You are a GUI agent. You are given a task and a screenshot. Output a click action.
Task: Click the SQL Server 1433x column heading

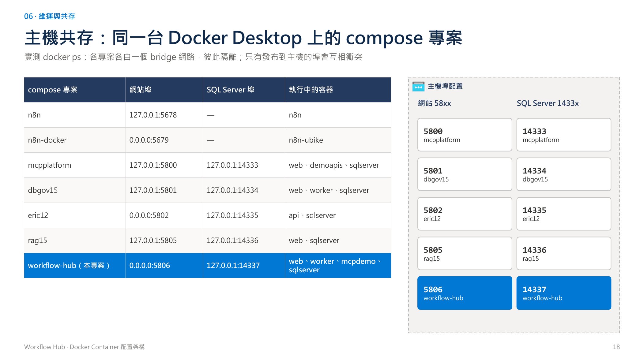548,103
